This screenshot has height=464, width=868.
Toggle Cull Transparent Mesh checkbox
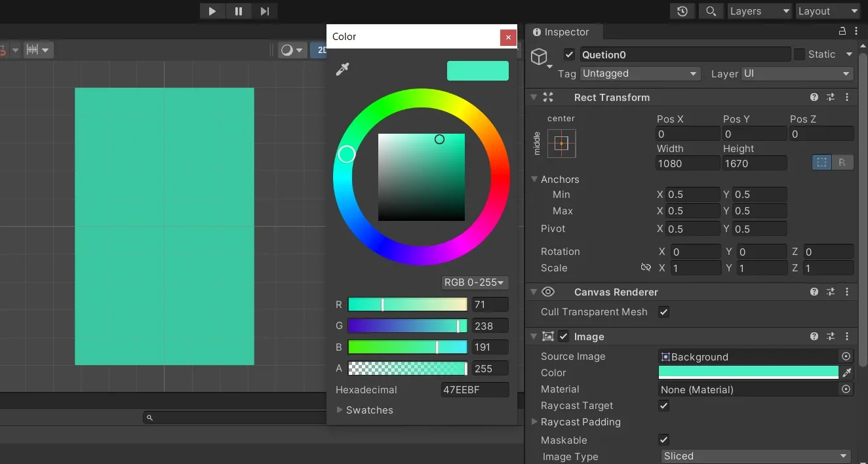pyautogui.click(x=664, y=312)
